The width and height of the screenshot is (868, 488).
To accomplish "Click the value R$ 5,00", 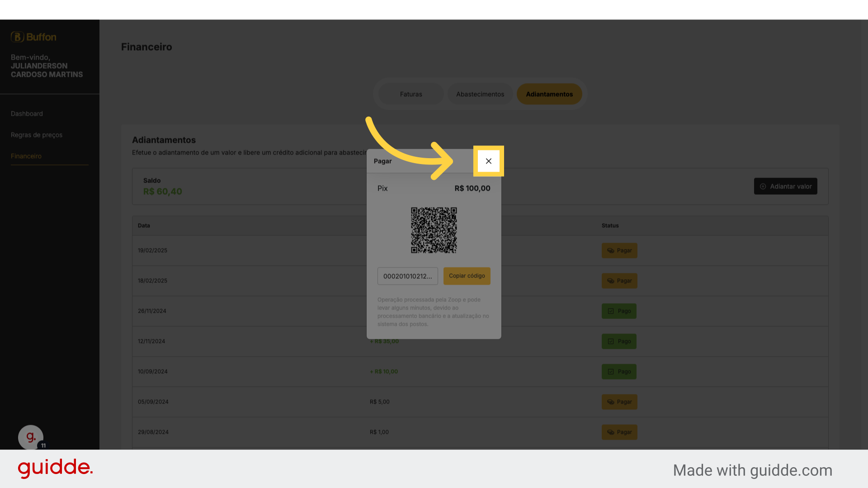I will click(x=379, y=402).
